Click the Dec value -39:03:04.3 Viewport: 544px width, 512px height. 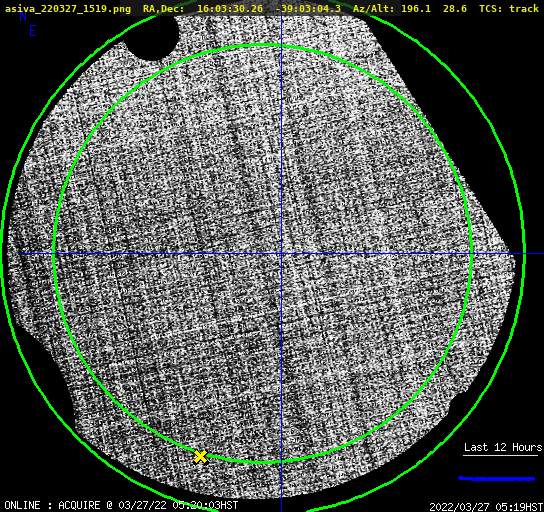pyautogui.click(x=308, y=9)
